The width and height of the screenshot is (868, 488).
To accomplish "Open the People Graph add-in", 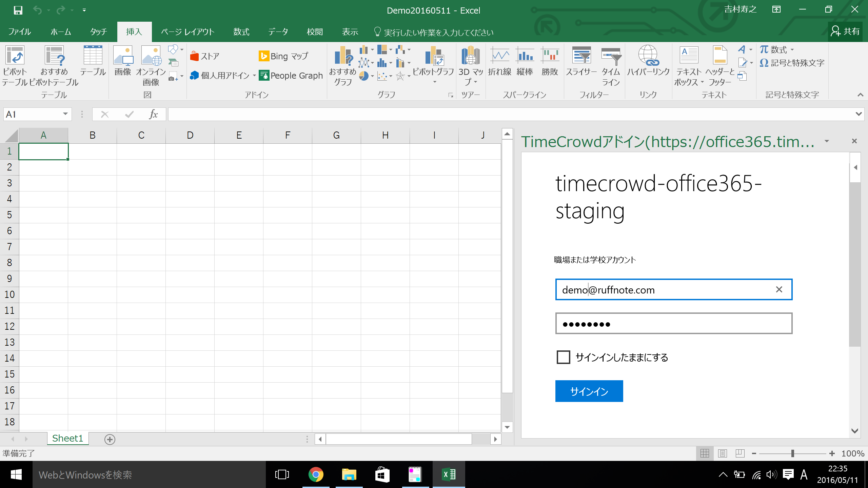I will [x=291, y=75].
